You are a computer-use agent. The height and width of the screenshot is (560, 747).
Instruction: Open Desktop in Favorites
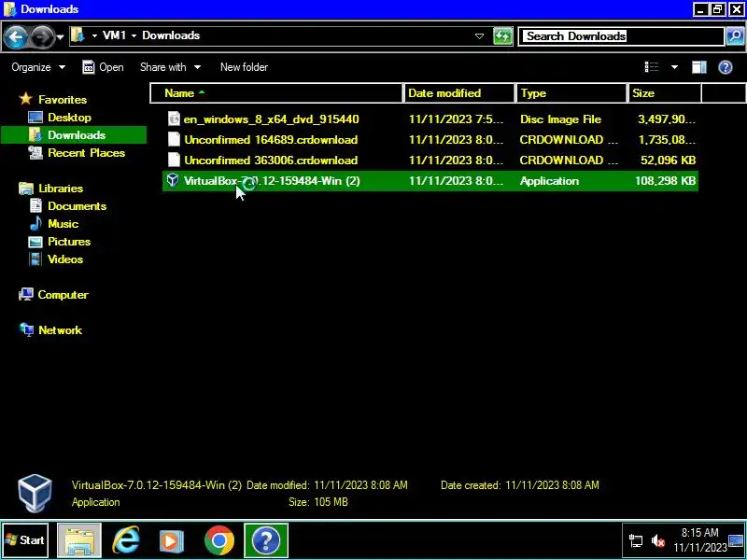(x=69, y=118)
